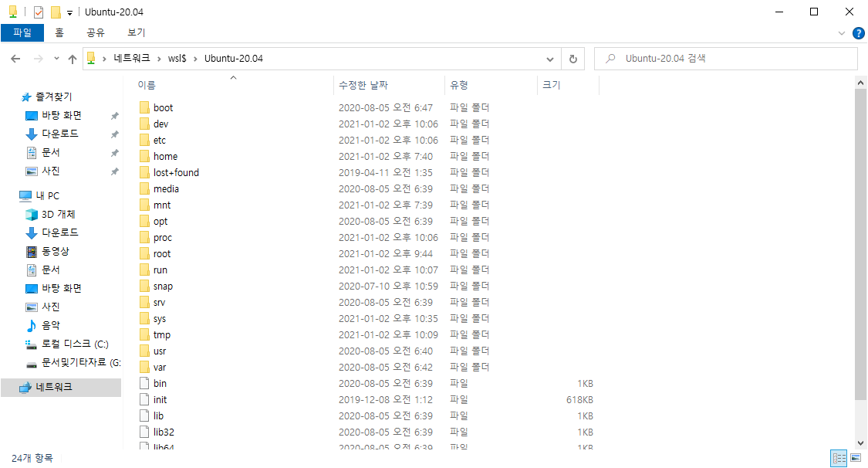Select the sys folder name

click(160, 318)
